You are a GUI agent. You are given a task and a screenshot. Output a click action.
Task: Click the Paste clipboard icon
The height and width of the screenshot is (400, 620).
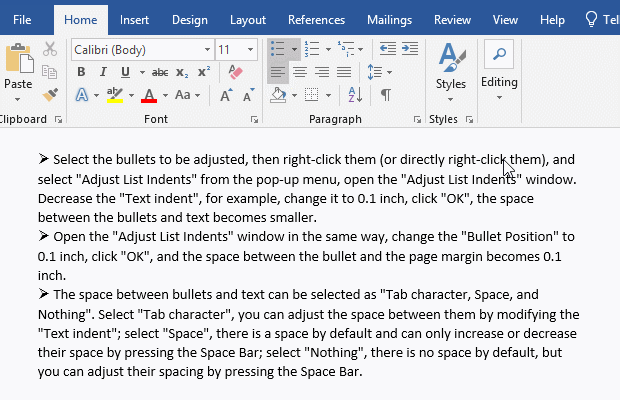coord(19,58)
